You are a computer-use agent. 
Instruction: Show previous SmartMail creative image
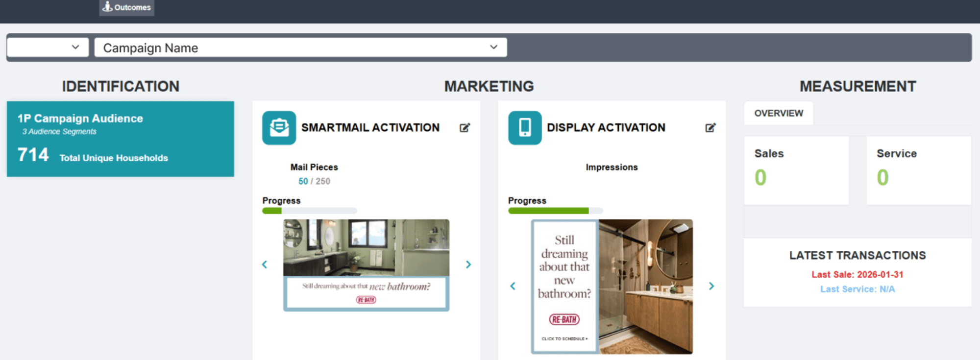[x=265, y=264]
